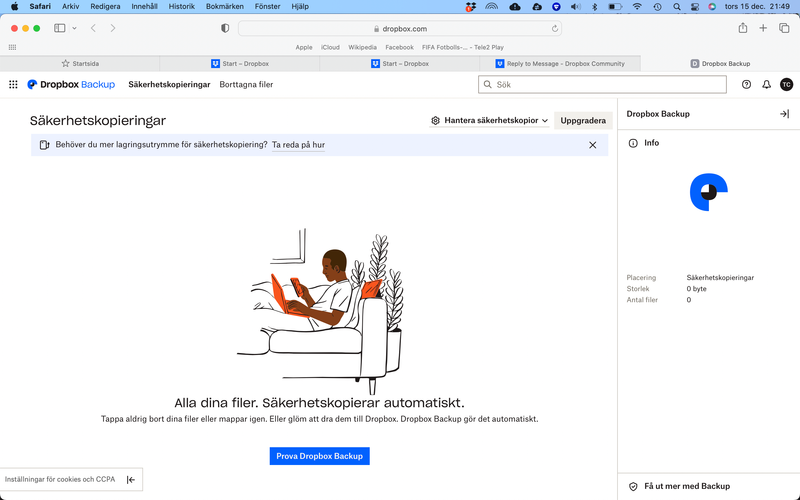The image size is (800, 500).
Task: Open the Startsida browser tab
Action: pos(80,64)
